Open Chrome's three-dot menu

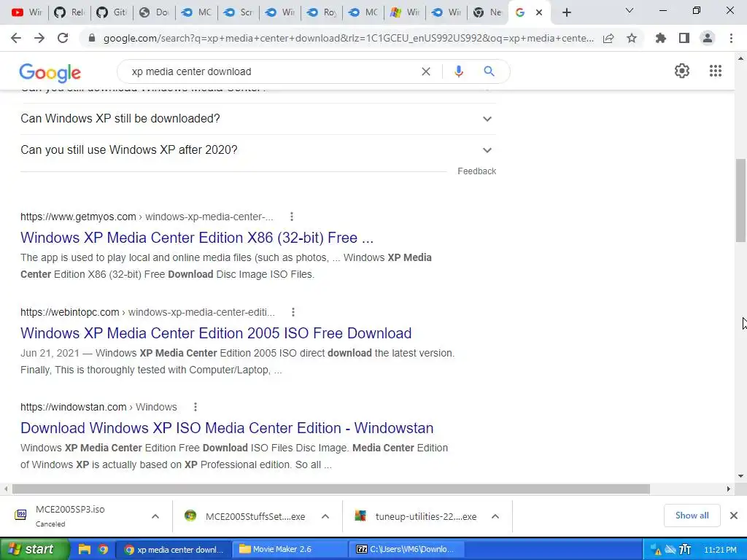(x=731, y=38)
